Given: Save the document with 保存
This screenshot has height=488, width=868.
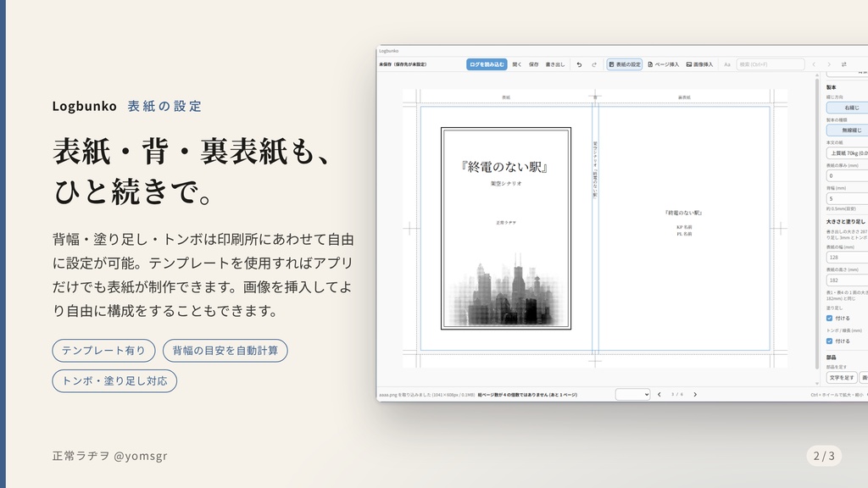Looking at the screenshot, I should click(533, 64).
